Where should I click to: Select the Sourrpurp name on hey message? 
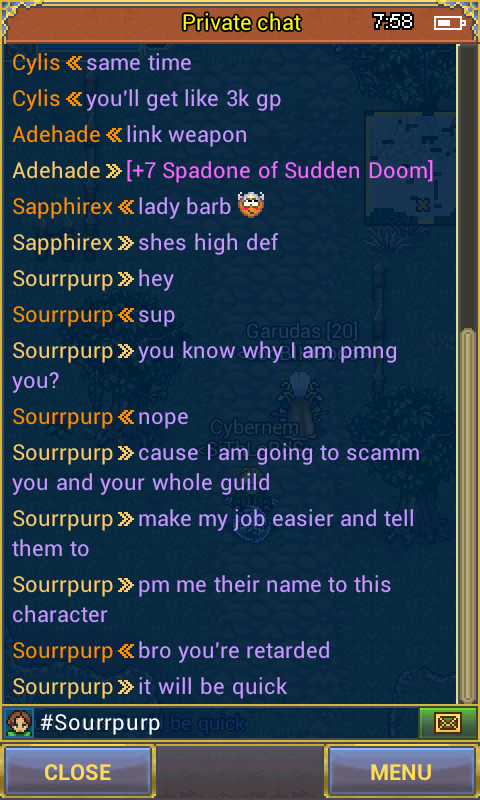[62, 279]
